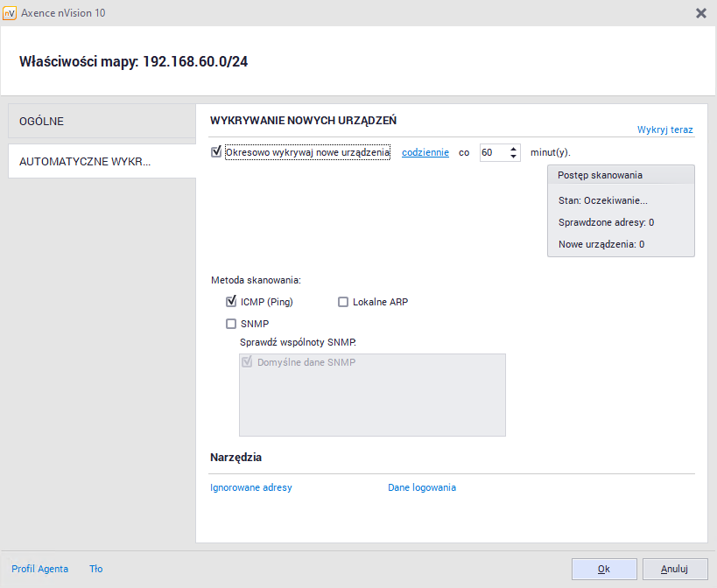Image resolution: width=717 pixels, height=588 pixels.
Task: Toggle the Okresowo wykrywaj nowe urządzenia checkbox
Action: coord(216,152)
